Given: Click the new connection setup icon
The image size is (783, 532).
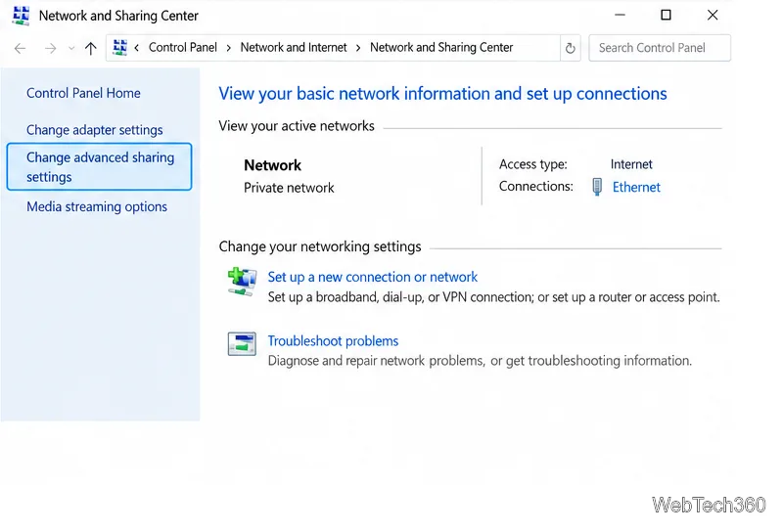Looking at the screenshot, I should (x=242, y=282).
